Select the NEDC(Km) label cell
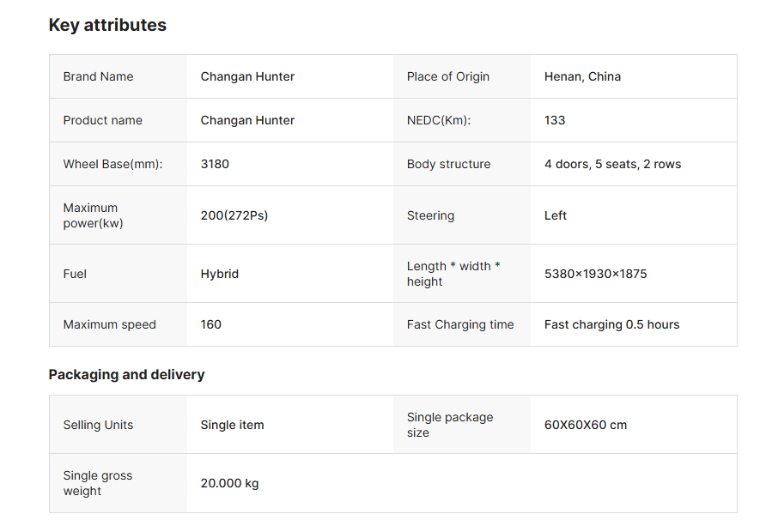Image resolution: width=760 pixels, height=532 pixels. tap(438, 120)
